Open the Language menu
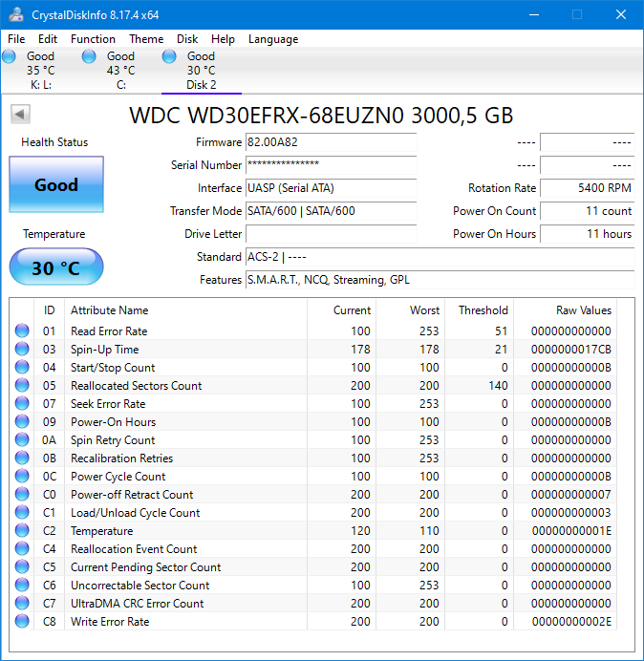The width and height of the screenshot is (644, 661). click(x=273, y=39)
